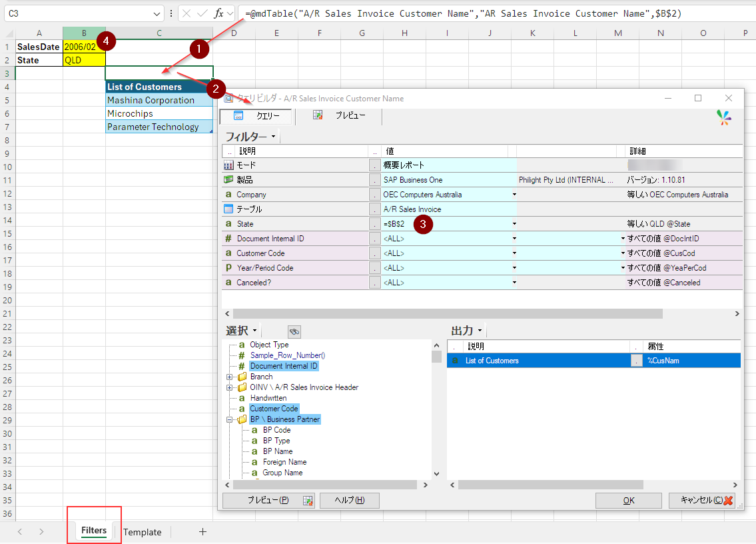Click the キャンセル(C) button
This screenshot has height=544, width=756.
[x=702, y=501]
